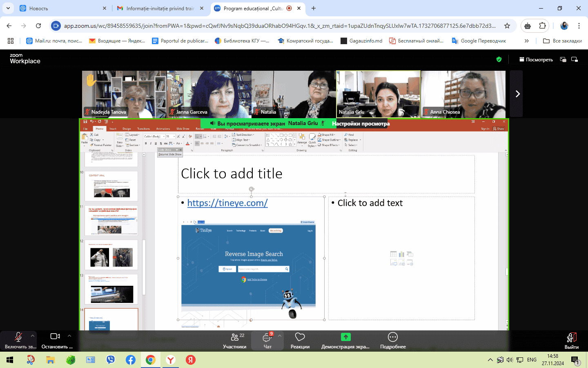Switch to the Gmail Informație-invitație tab
The height and width of the screenshot is (368, 588).
coord(160,8)
